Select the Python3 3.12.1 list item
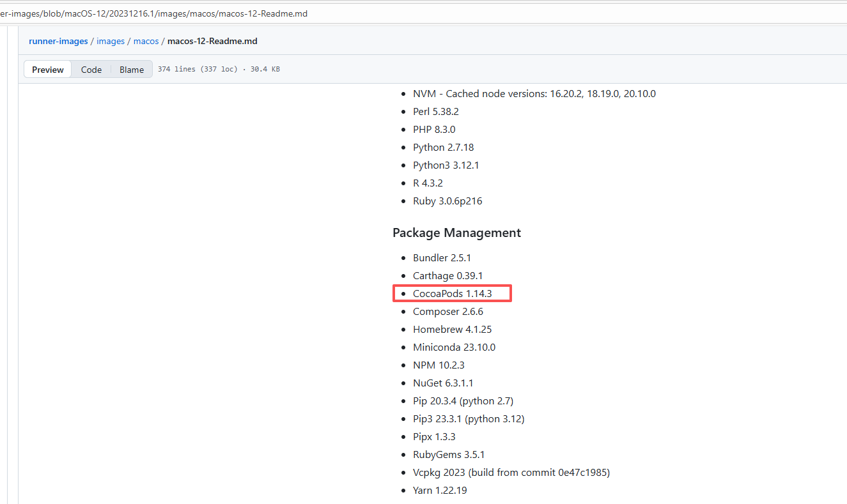The width and height of the screenshot is (847, 504). click(446, 165)
